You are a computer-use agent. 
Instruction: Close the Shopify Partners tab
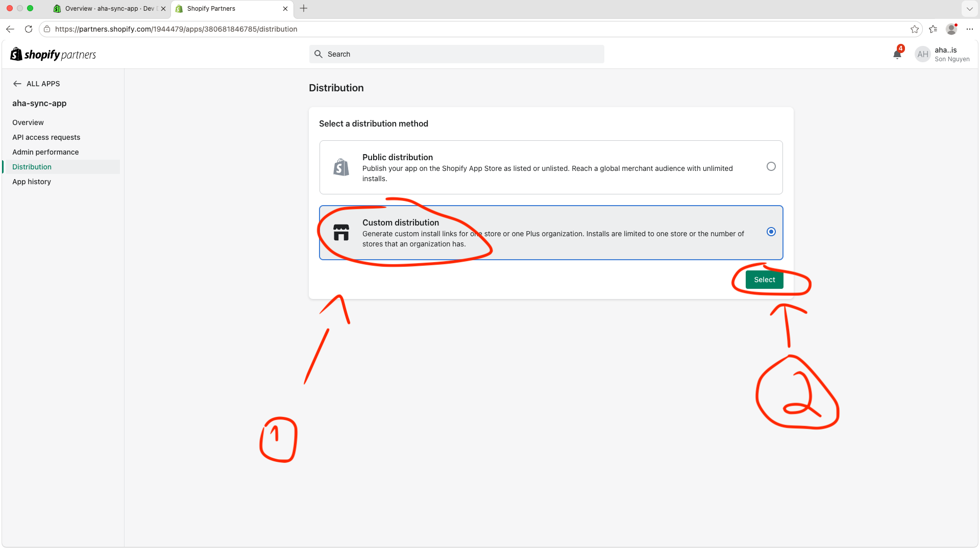click(285, 9)
